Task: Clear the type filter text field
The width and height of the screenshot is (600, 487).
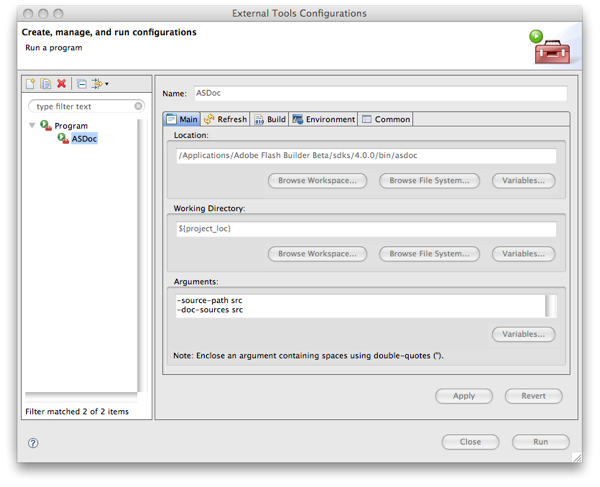Action: click(x=138, y=106)
